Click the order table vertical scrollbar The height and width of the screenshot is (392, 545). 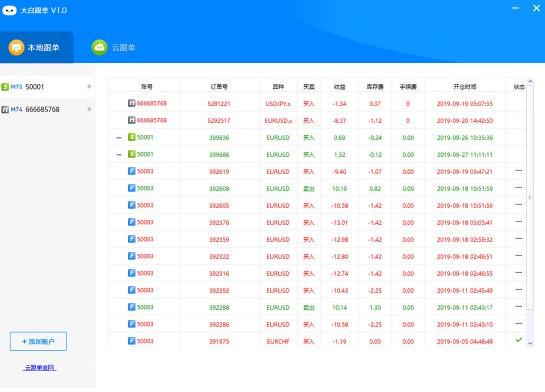(530, 197)
